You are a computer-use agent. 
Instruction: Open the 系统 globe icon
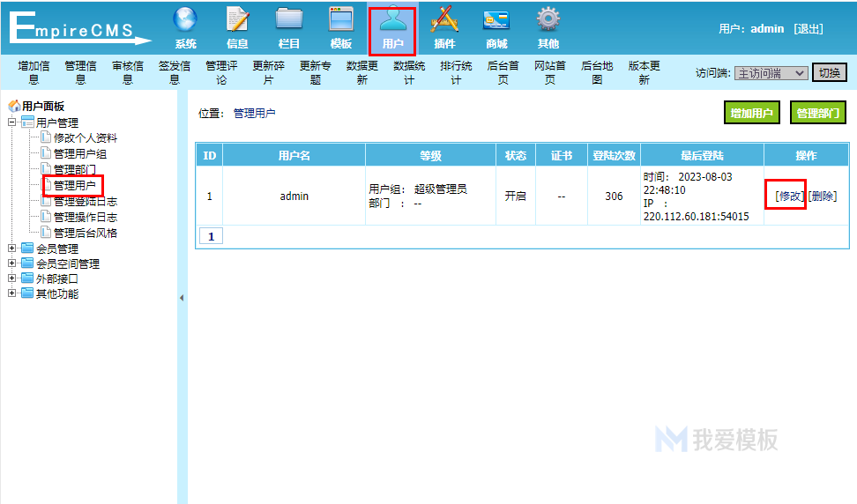[x=185, y=19]
